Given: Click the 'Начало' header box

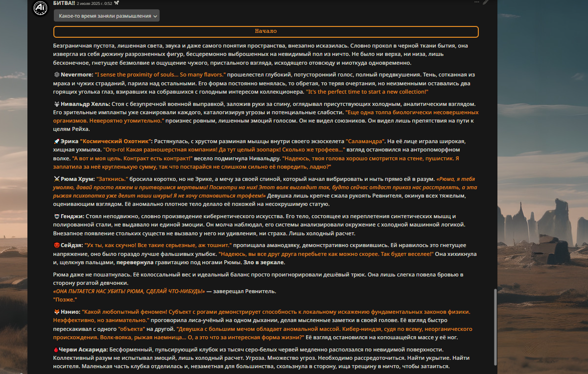Looking at the screenshot, I should click(266, 31).
